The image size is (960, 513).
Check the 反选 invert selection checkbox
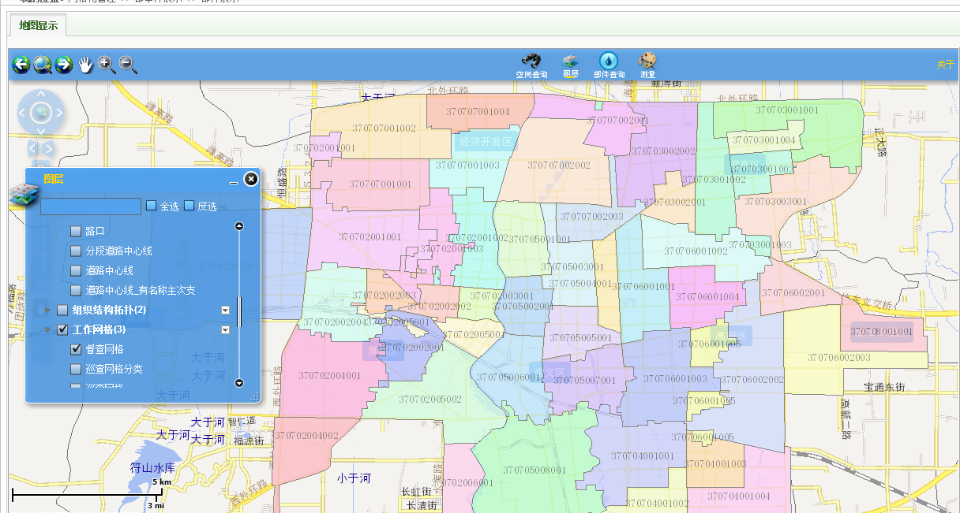click(x=189, y=206)
